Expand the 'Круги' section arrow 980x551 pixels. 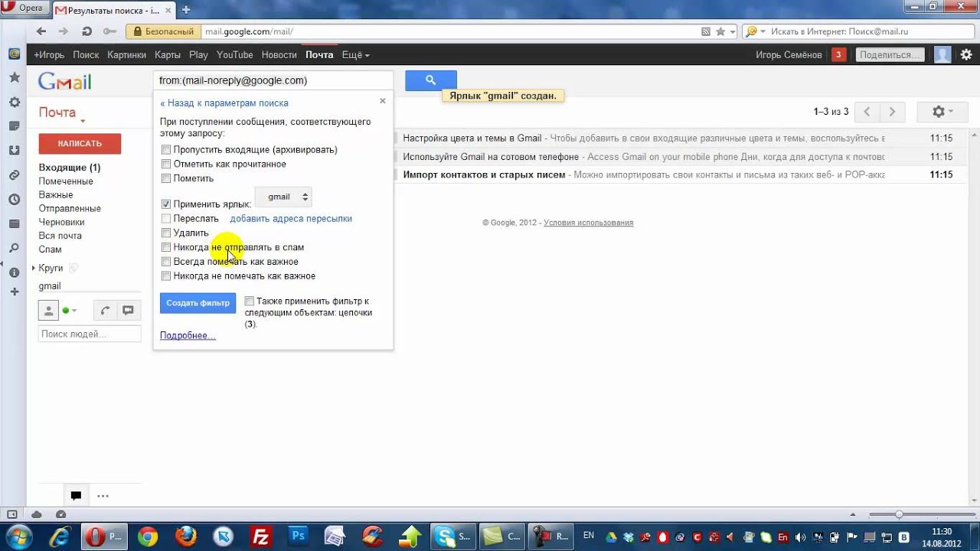point(34,269)
